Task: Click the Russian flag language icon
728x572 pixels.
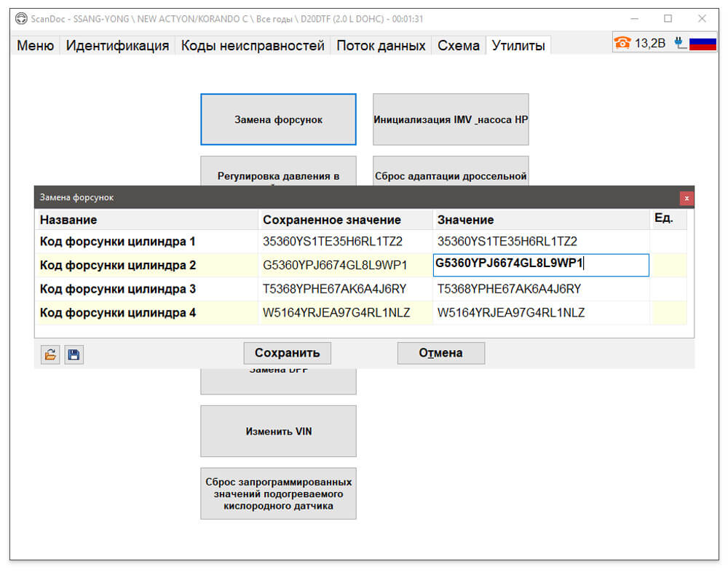Action: click(x=703, y=44)
